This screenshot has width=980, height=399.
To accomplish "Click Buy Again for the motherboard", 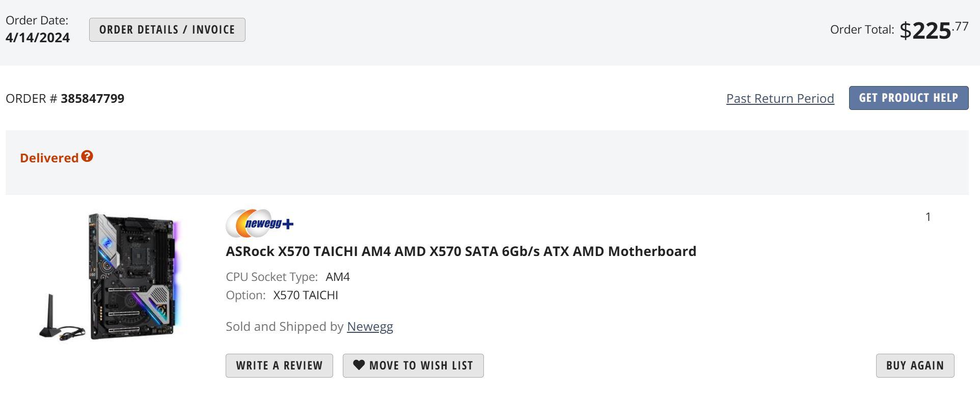I will coord(914,365).
